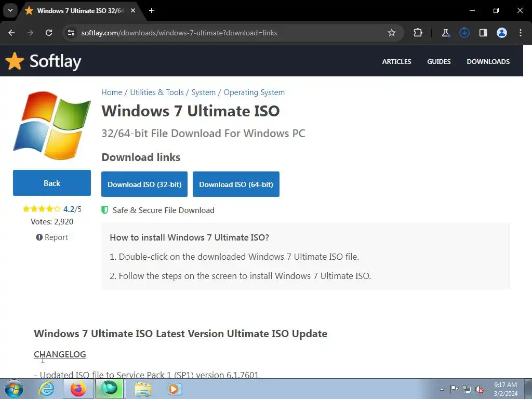
Task: Open the profile avatar icon
Action: coord(502,33)
